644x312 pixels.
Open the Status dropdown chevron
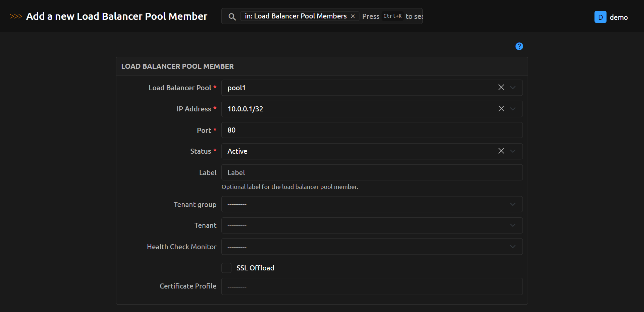(513, 151)
